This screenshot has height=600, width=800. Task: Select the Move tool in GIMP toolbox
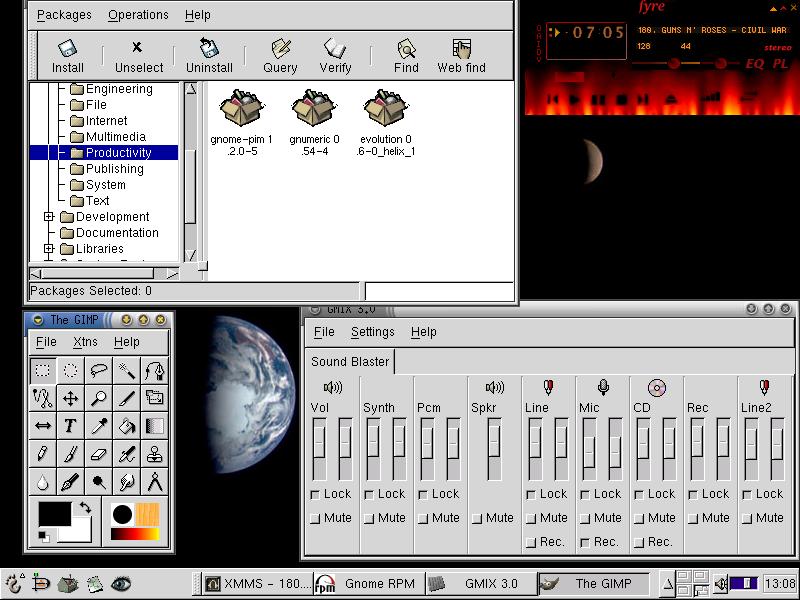pos(72,398)
